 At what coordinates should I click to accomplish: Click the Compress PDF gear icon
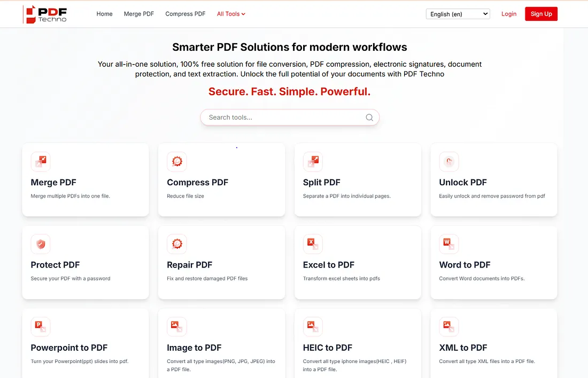[177, 162]
